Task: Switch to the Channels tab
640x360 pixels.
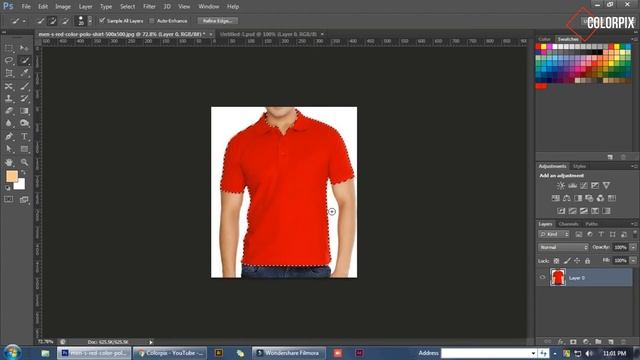Action: [568, 224]
